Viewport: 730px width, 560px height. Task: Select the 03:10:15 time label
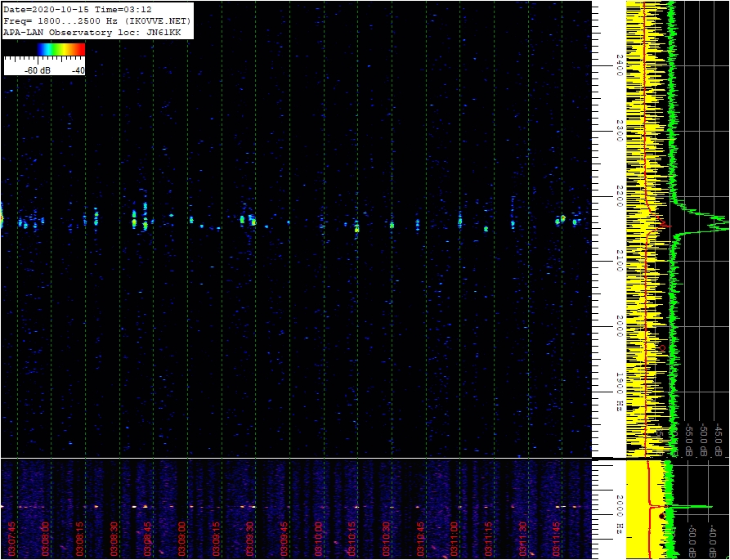pyautogui.click(x=352, y=539)
